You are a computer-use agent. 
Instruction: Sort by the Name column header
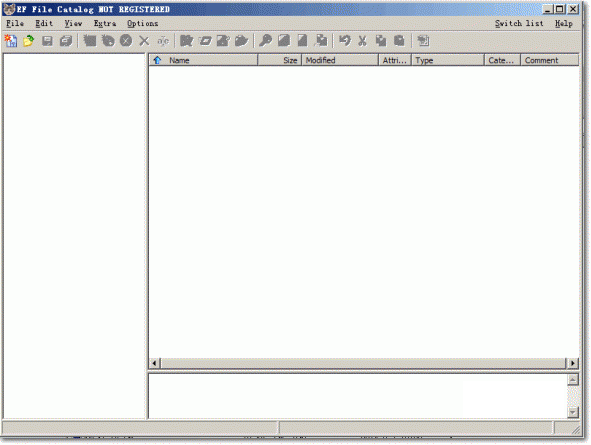pyautogui.click(x=204, y=60)
